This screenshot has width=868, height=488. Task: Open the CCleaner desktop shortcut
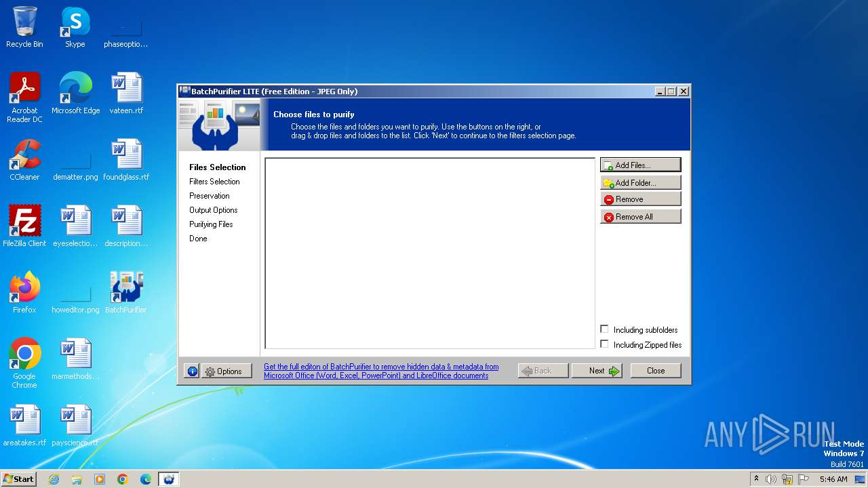pos(24,160)
